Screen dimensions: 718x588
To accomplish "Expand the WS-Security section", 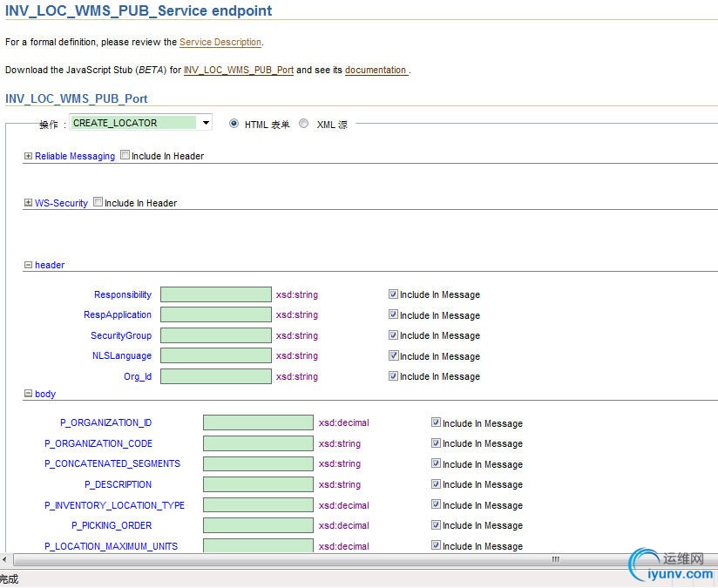I will (x=29, y=202).
